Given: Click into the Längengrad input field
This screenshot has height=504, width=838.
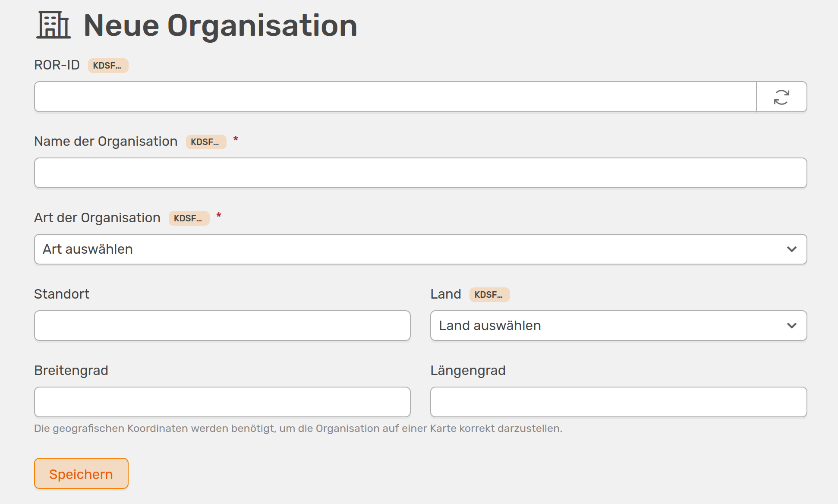Looking at the screenshot, I should coord(618,402).
